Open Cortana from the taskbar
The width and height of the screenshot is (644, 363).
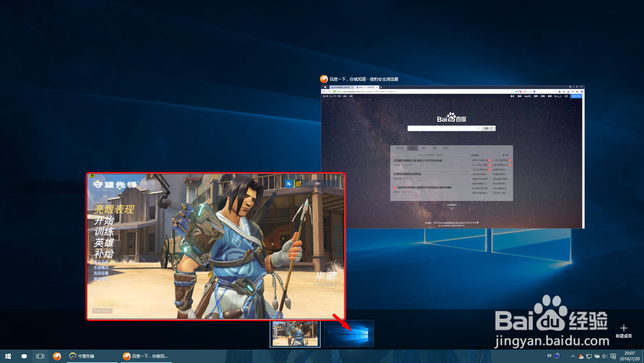(24, 356)
